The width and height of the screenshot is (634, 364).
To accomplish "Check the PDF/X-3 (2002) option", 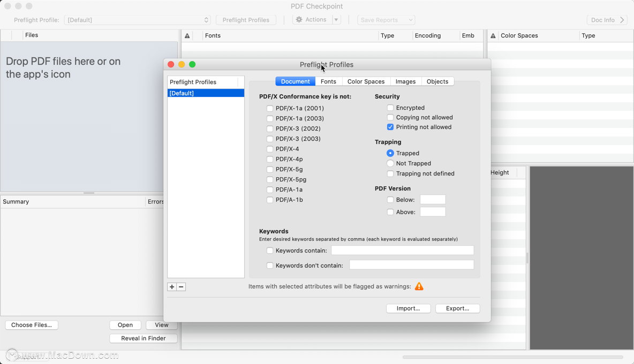I will (x=270, y=128).
